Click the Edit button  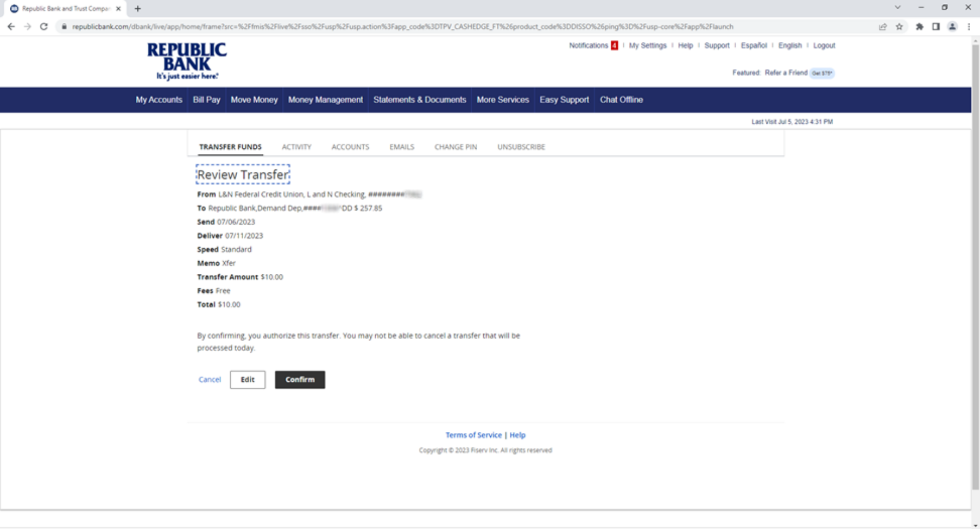(x=248, y=380)
